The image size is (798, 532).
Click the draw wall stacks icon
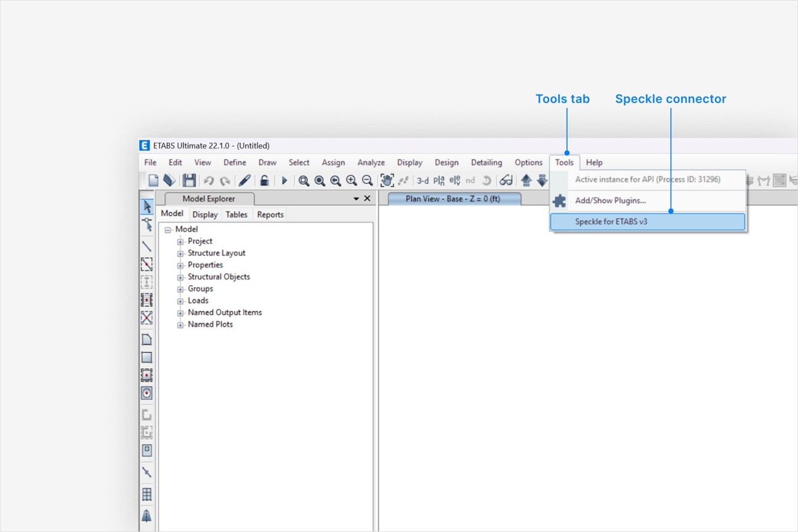147,414
